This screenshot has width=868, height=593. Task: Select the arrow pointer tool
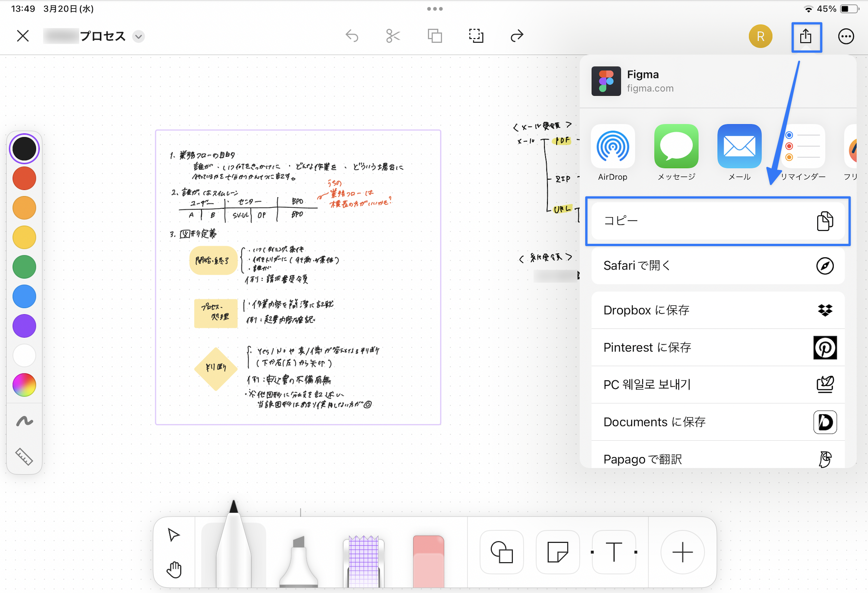pos(174,535)
